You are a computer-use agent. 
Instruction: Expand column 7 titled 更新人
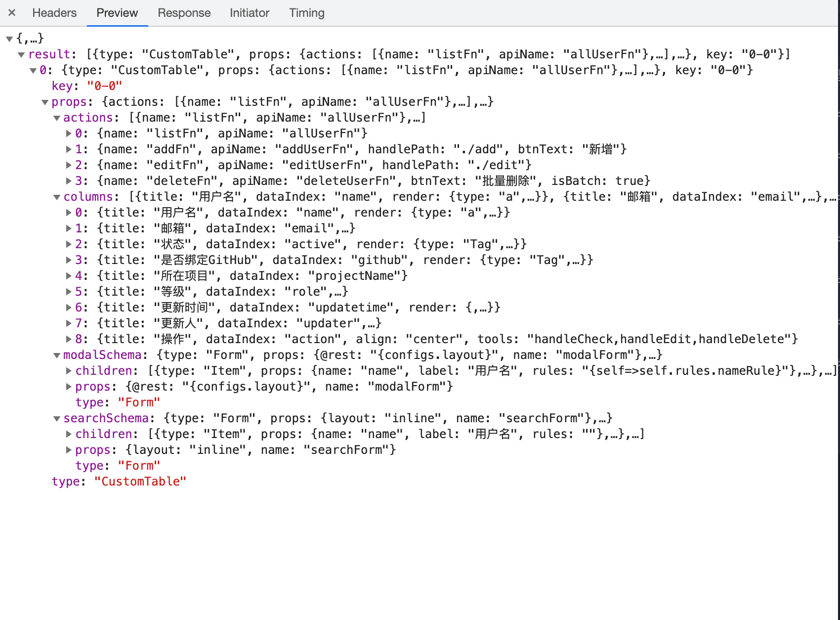69,323
